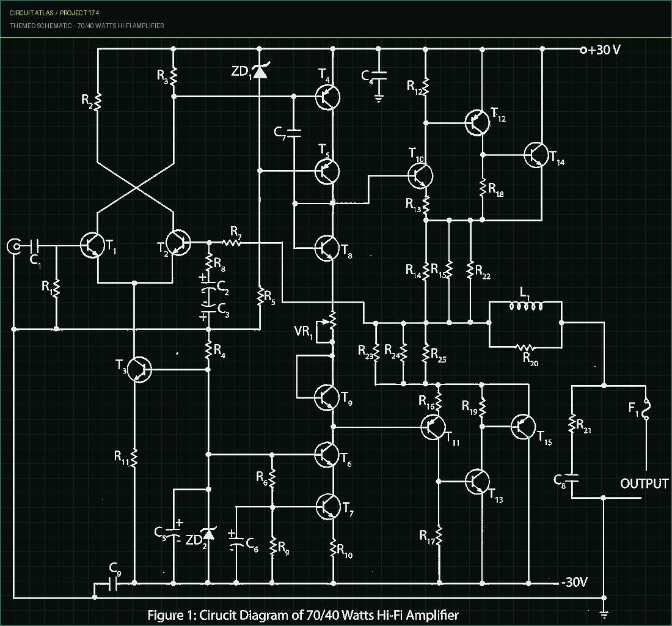This screenshot has height=626, width=672.
Task: Select resistor R21 symbol
Action: point(572,424)
